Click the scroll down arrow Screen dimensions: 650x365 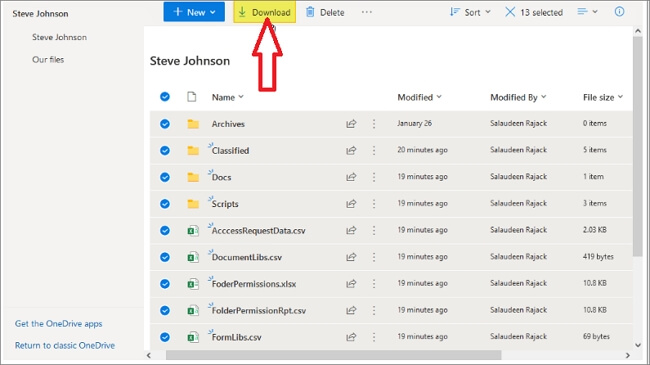(x=638, y=345)
